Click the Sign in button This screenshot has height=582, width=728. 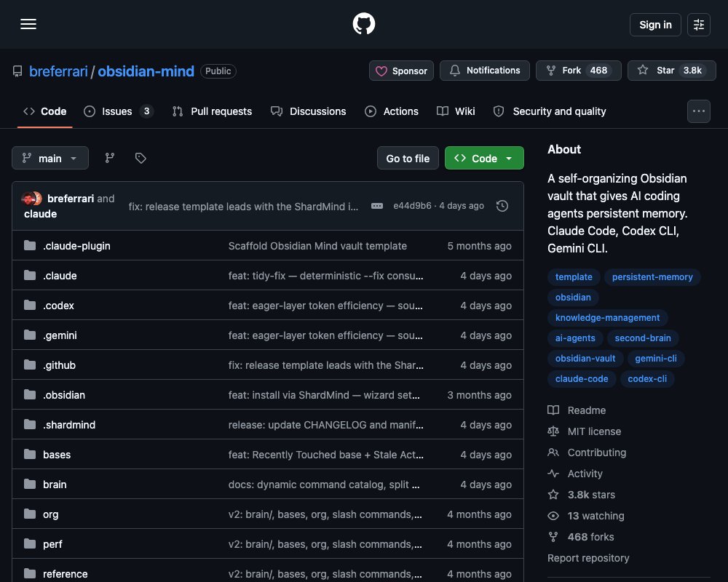655,25
